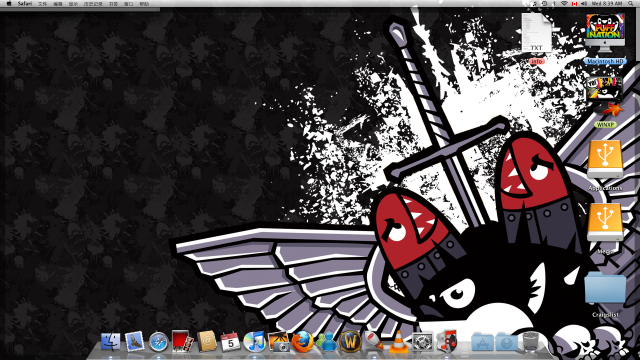Image resolution: width=640 pixels, height=360 pixels.
Task: Open the 书签 (Bookmarks) menu
Action: point(113,4)
